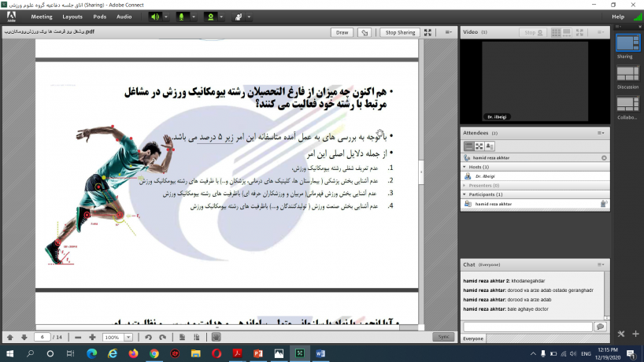Rotate document clockwise

[x=163, y=337]
